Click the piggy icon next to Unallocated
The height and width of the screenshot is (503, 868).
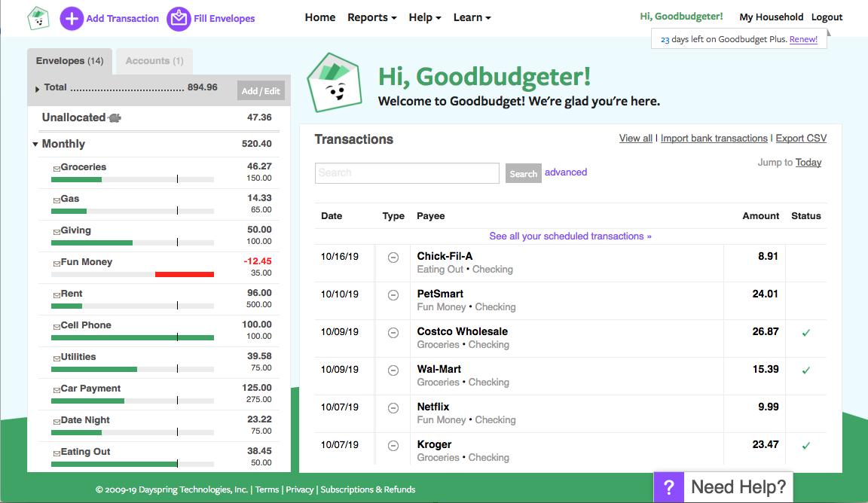pos(115,118)
